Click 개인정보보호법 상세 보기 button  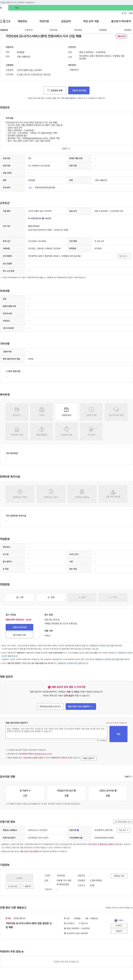(50, 706)
